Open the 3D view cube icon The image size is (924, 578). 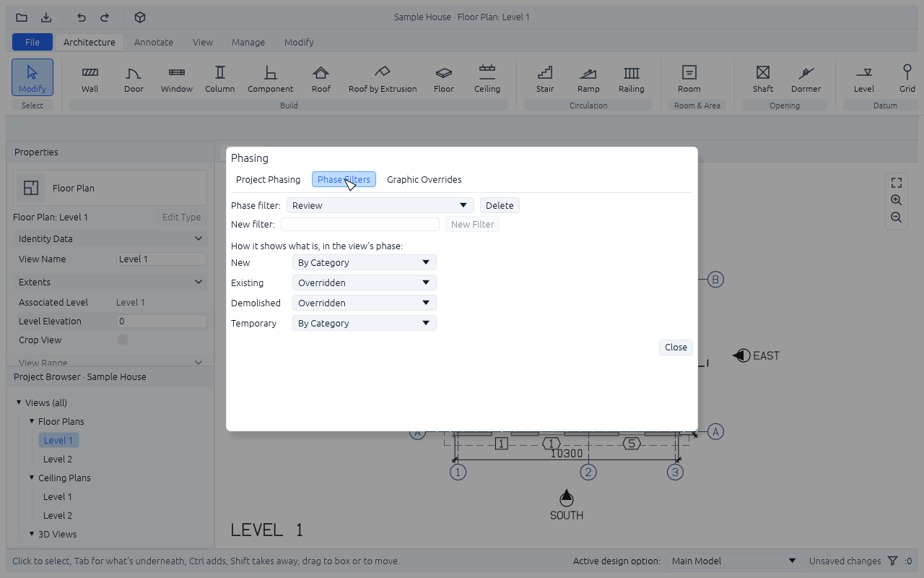(141, 17)
